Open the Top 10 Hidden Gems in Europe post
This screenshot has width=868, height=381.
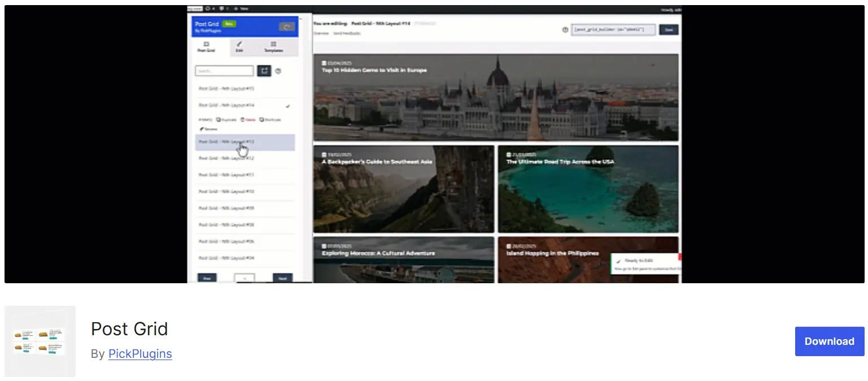(374, 71)
